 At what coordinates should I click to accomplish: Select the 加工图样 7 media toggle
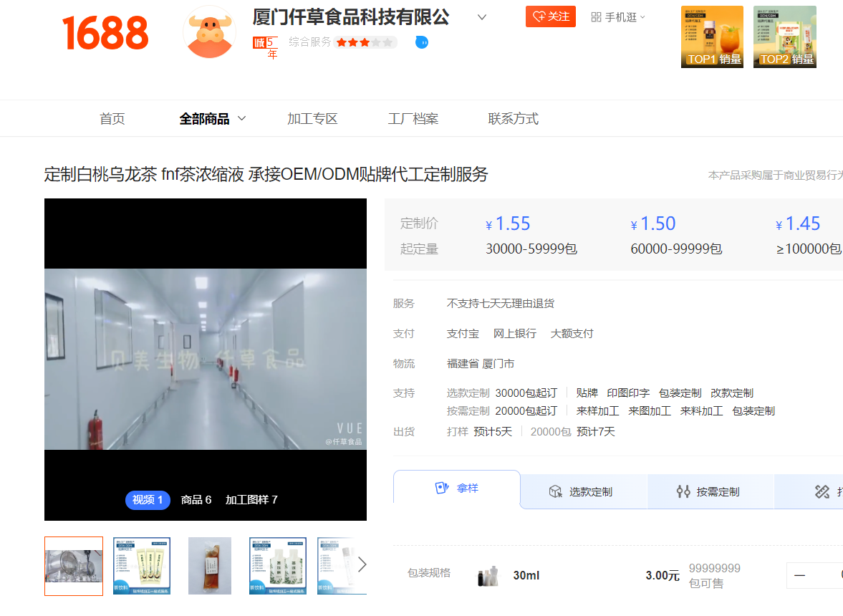coord(251,500)
